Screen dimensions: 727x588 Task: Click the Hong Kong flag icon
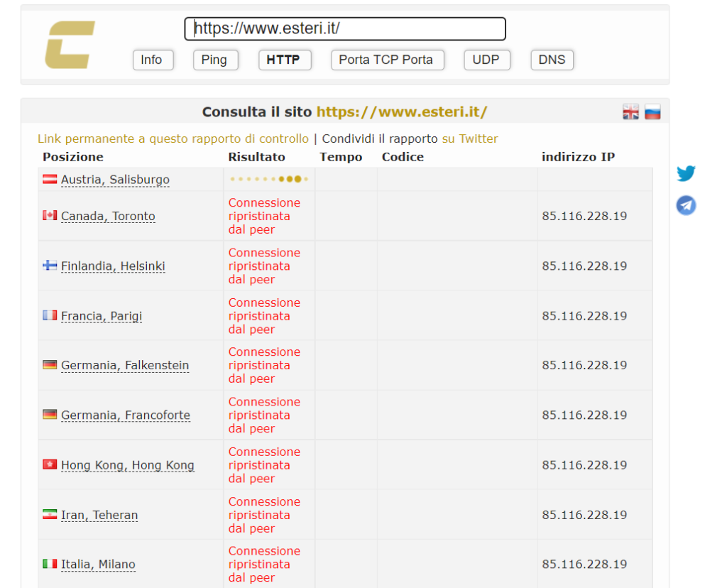click(50, 465)
